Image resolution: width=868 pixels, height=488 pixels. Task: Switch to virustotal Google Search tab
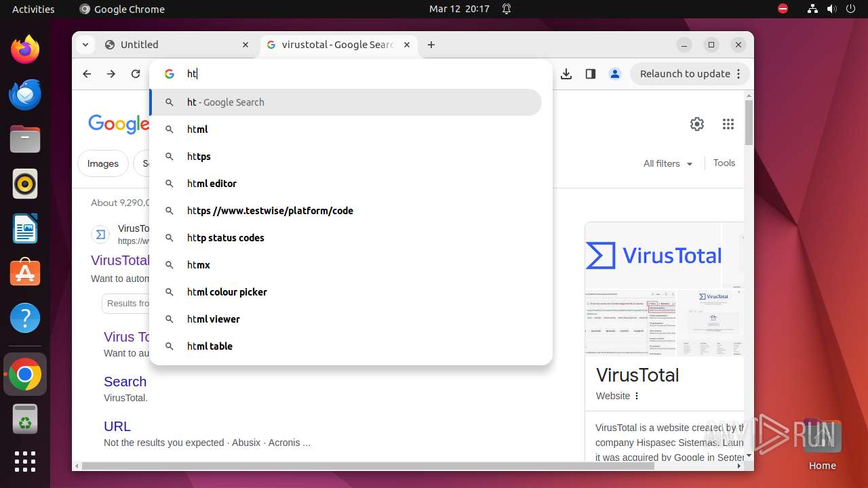[338, 45]
